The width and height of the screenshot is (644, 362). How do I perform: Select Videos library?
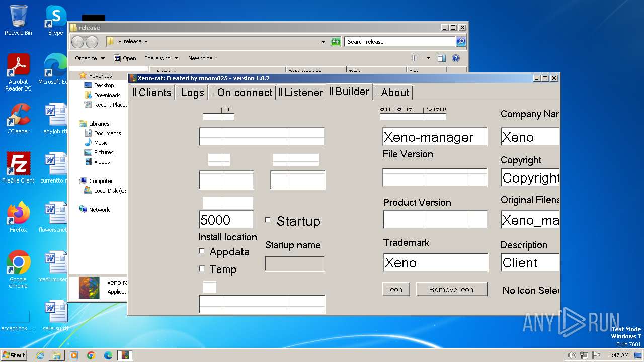[102, 162]
